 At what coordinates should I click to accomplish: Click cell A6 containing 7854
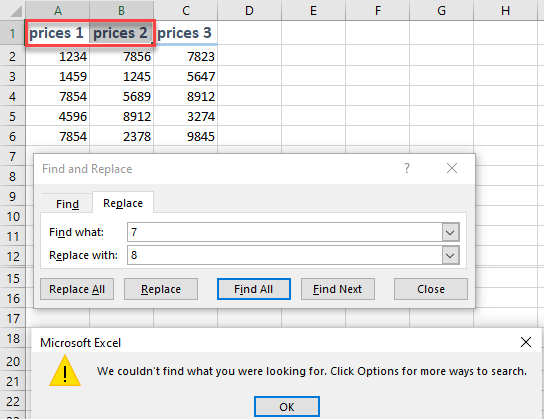[x=58, y=136]
